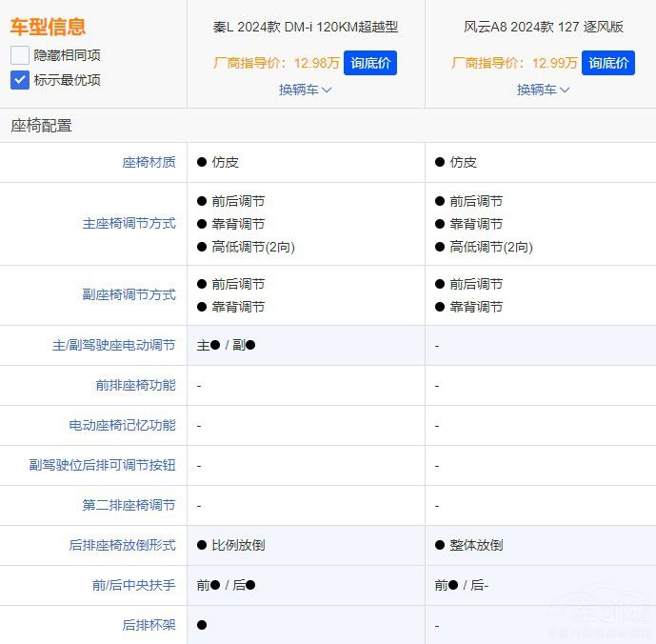Open the 风云A8 2024款 model title

(543, 27)
